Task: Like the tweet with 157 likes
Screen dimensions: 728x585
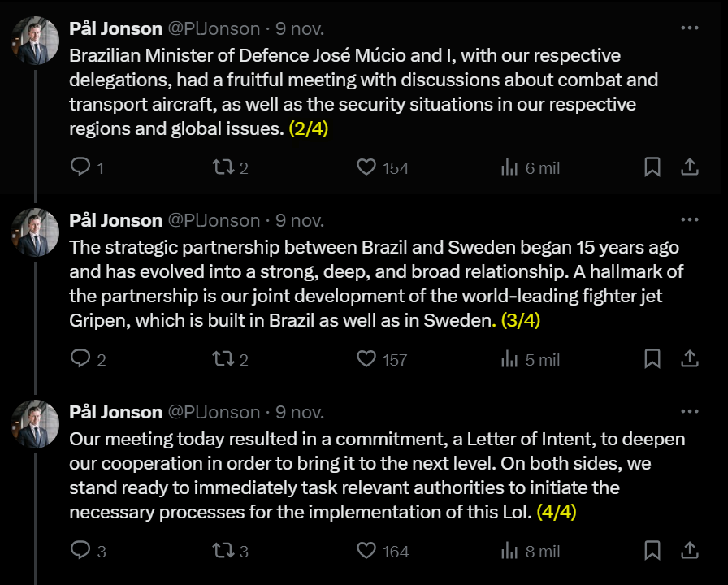Action: pyautogui.click(x=367, y=359)
